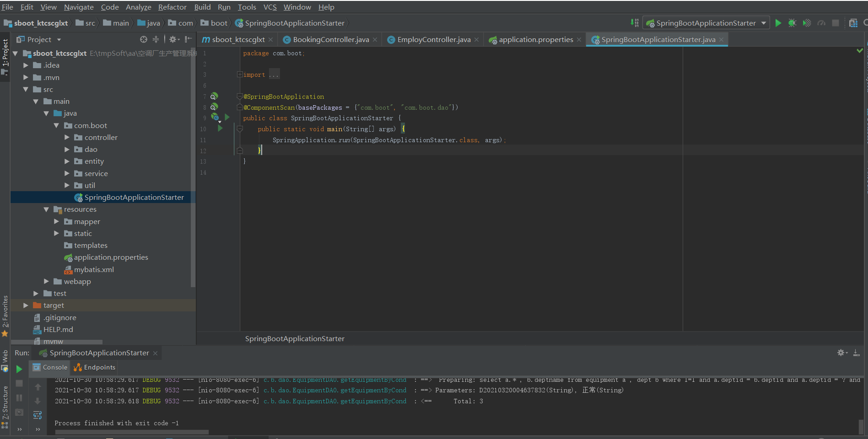This screenshot has width=868, height=439.
Task: Click the Run panel minimize-down icon
Action: click(x=857, y=353)
